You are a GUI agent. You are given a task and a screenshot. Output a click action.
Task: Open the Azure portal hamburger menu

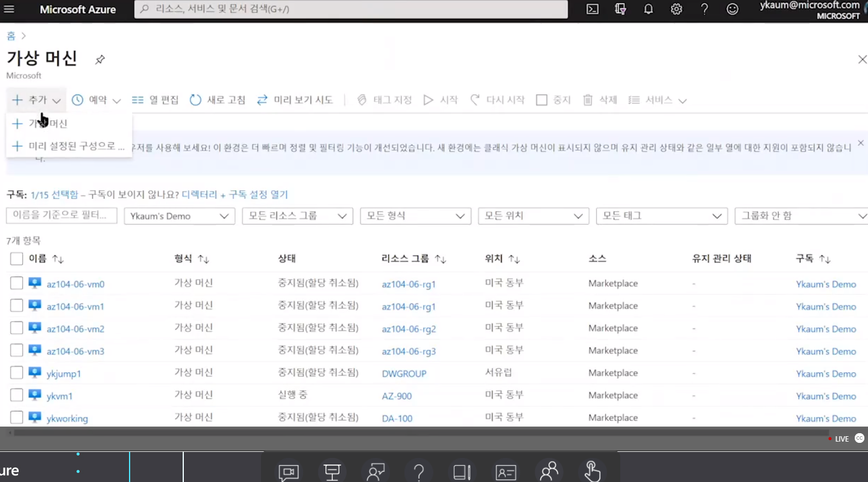pyautogui.click(x=9, y=9)
